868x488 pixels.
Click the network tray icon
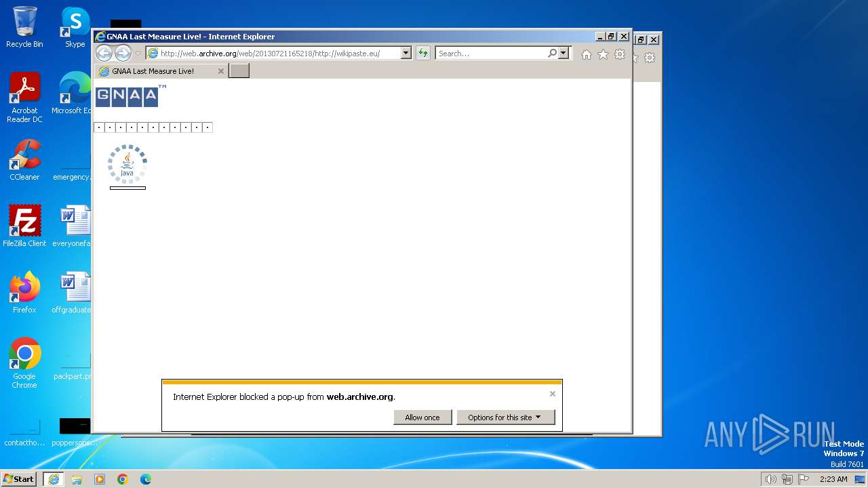[787, 479]
